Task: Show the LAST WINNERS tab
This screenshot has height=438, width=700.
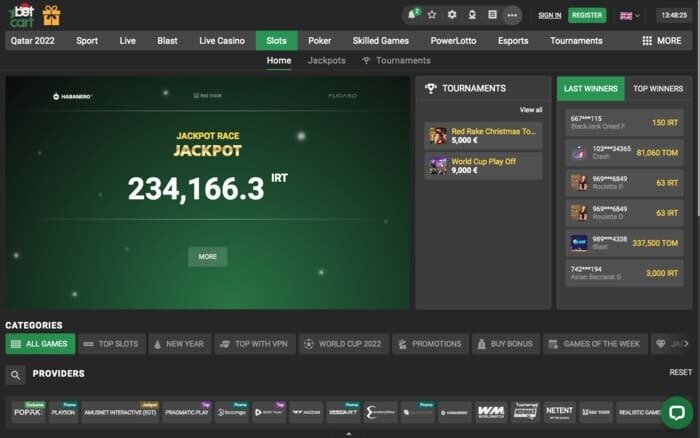Action: click(590, 88)
